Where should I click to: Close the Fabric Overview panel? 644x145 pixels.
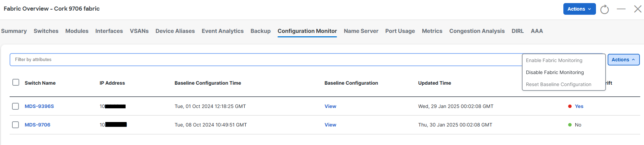tap(637, 9)
